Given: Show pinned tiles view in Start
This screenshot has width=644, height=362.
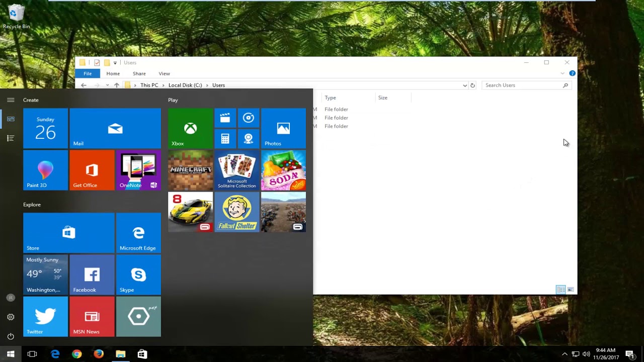Looking at the screenshot, I should [x=11, y=119].
